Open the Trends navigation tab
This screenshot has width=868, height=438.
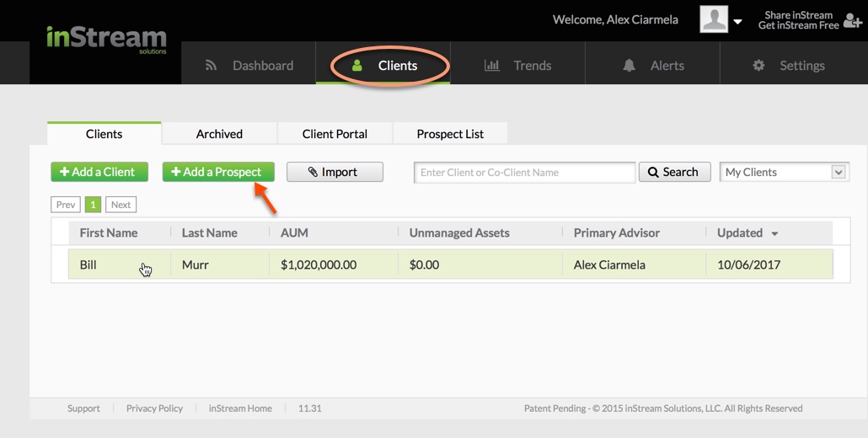point(517,65)
